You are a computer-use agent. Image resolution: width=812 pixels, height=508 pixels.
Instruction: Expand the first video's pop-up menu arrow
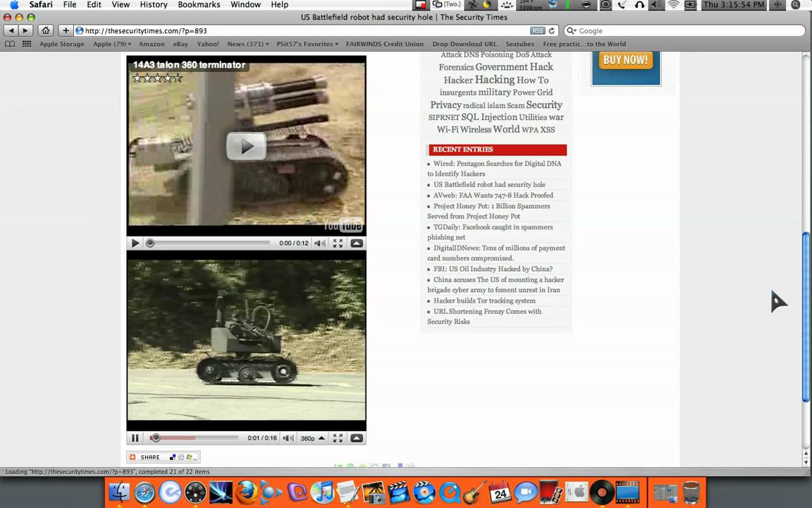point(357,243)
